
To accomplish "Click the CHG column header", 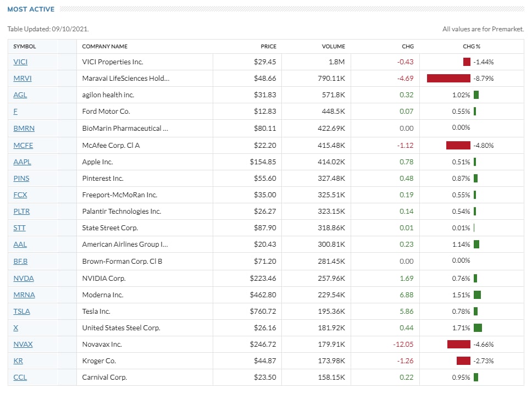I will 408,47.
